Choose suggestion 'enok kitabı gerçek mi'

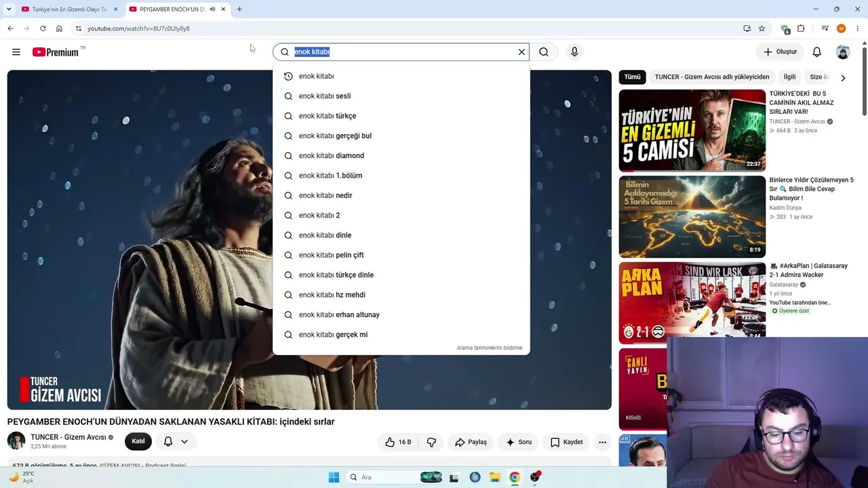pos(401,335)
